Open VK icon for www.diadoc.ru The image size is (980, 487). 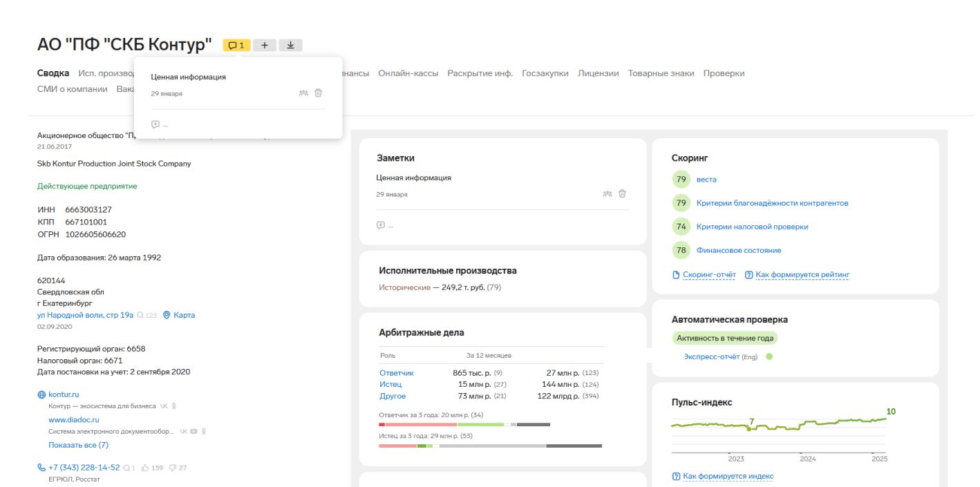[184, 431]
